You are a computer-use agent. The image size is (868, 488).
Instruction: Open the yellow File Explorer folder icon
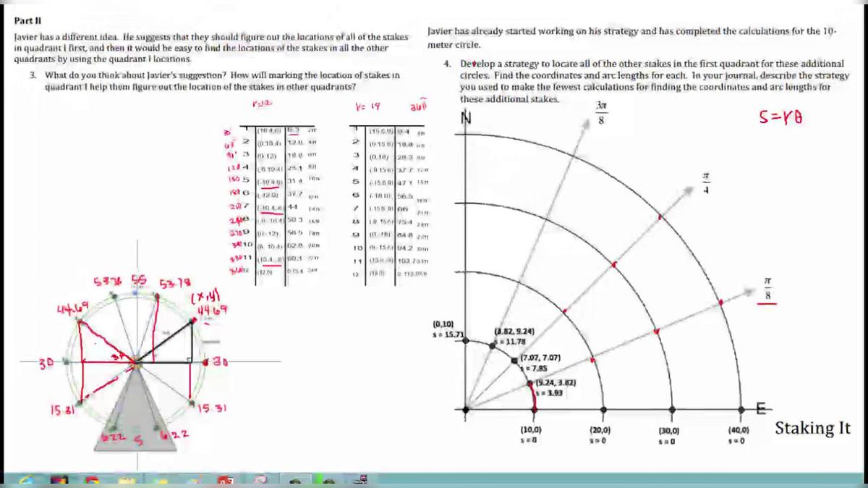click(x=128, y=480)
